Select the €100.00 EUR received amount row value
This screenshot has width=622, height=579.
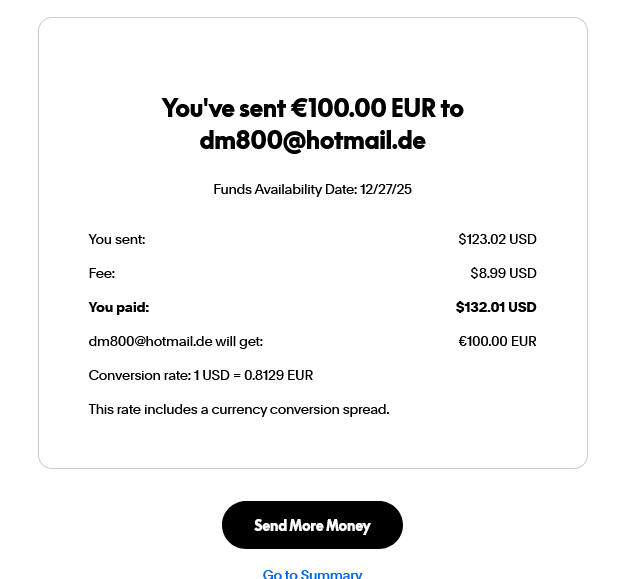pyautogui.click(x=497, y=341)
